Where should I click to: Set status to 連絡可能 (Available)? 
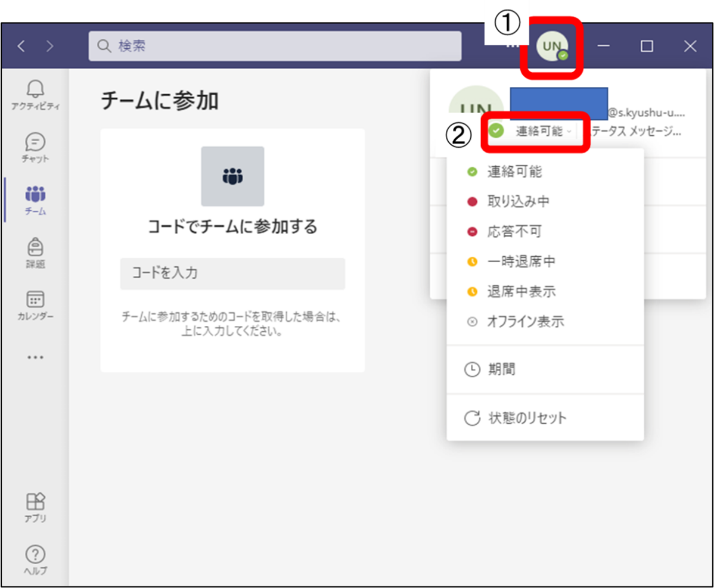pyautogui.click(x=514, y=172)
